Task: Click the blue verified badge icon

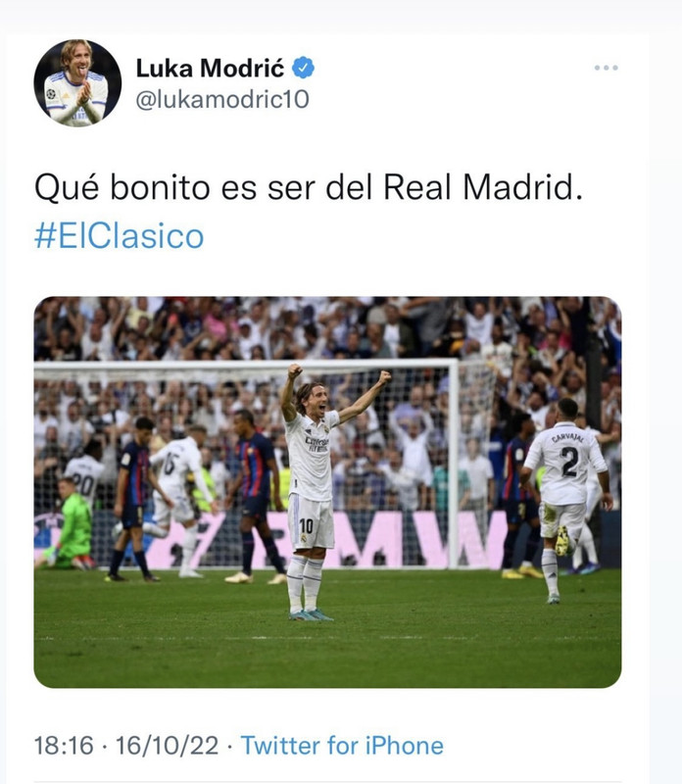Action: click(303, 68)
